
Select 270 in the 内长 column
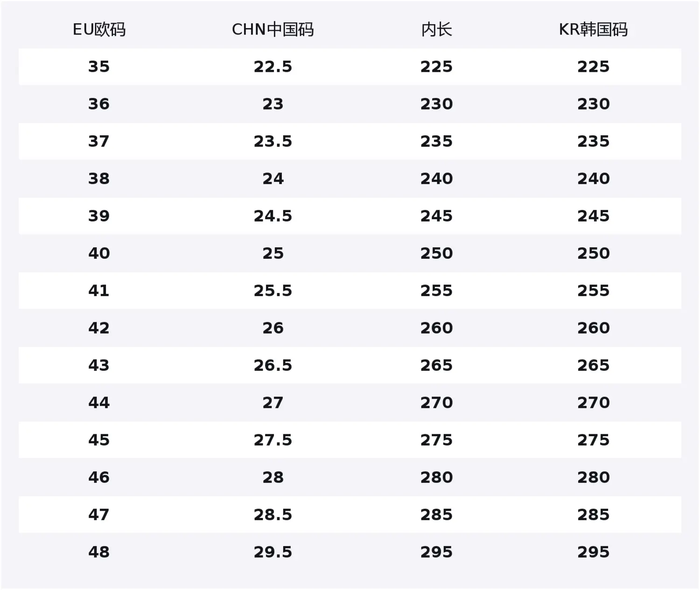point(436,403)
